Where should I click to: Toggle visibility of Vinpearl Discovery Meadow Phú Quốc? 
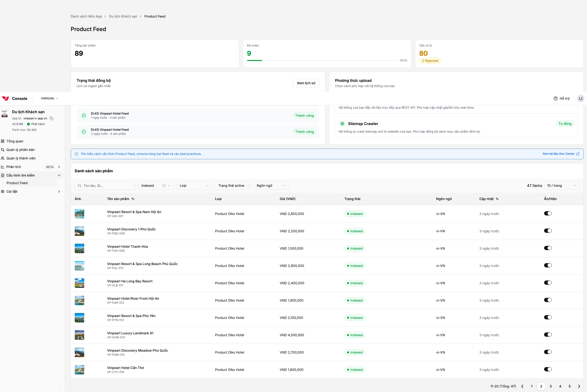coord(548,352)
